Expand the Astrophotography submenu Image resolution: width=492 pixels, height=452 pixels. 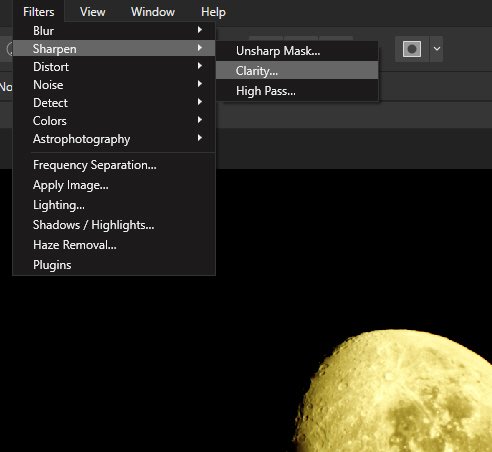coord(114,139)
